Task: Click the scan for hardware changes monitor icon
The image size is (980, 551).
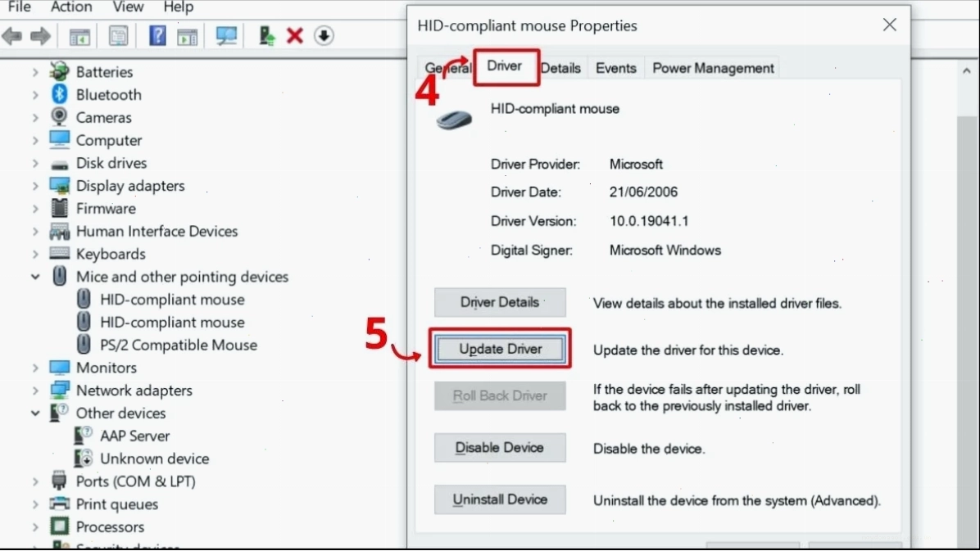Action: (x=226, y=35)
